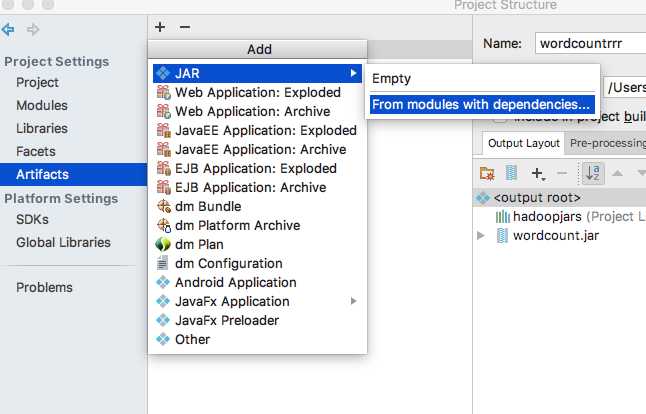This screenshot has width=646, height=414.
Task: Click the Create Archive toolbar icon
Action: click(511, 173)
